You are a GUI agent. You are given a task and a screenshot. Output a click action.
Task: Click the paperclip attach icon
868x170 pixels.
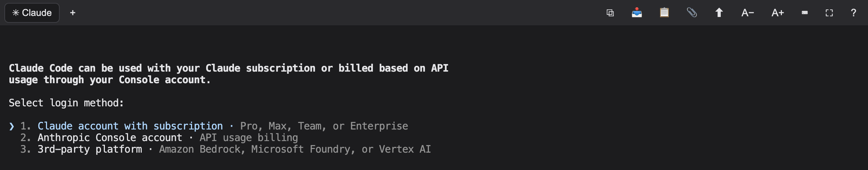pos(692,13)
